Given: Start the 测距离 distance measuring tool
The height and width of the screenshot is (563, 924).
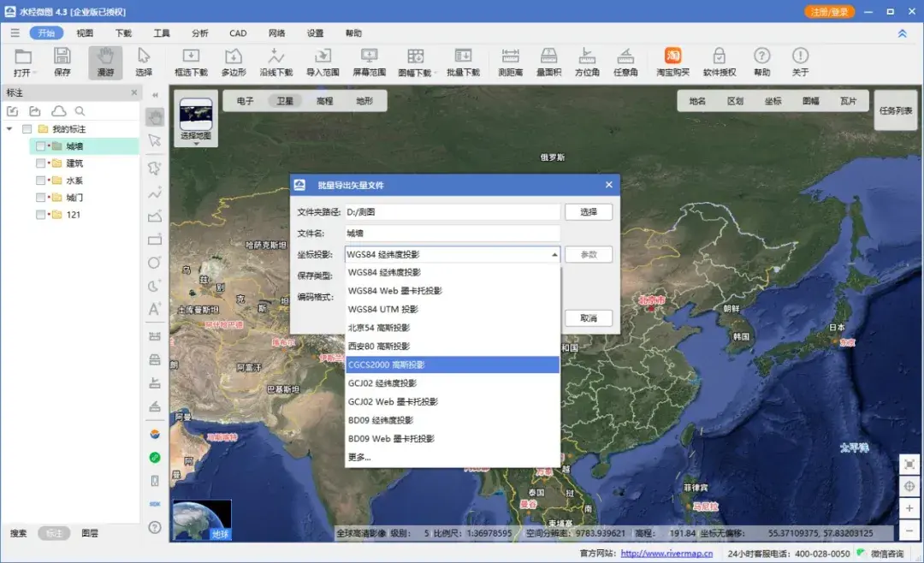Looking at the screenshot, I should 511,61.
